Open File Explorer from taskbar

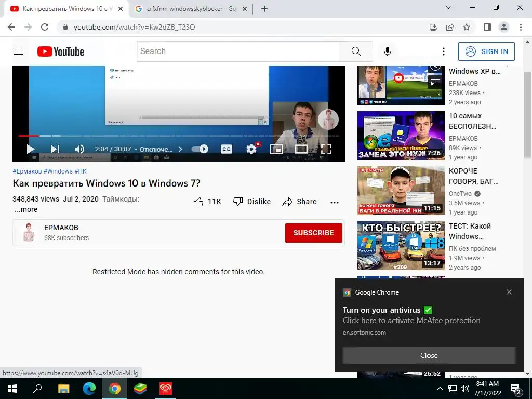63,389
